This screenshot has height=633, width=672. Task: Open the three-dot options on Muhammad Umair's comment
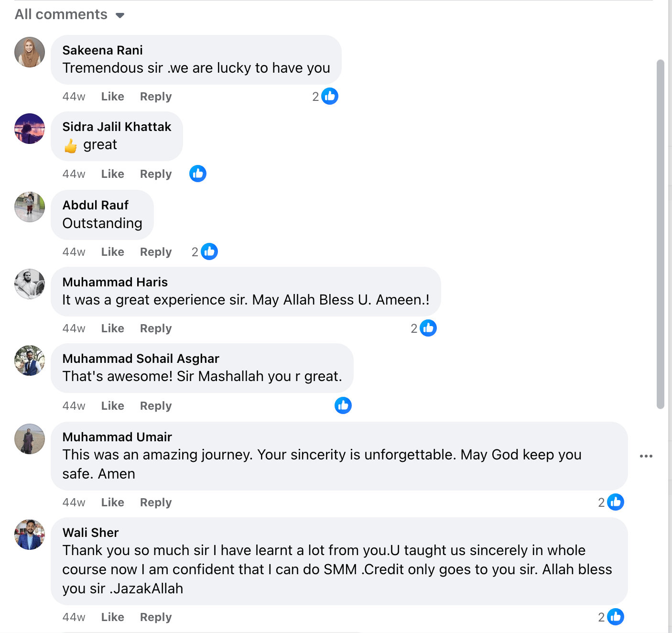click(646, 456)
